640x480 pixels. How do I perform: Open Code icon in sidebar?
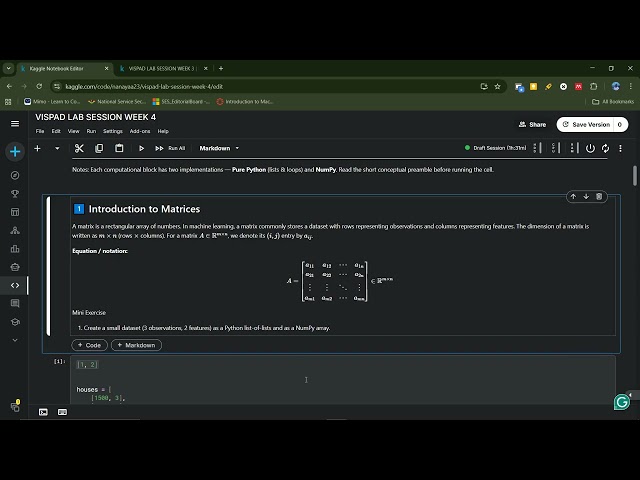click(x=15, y=285)
